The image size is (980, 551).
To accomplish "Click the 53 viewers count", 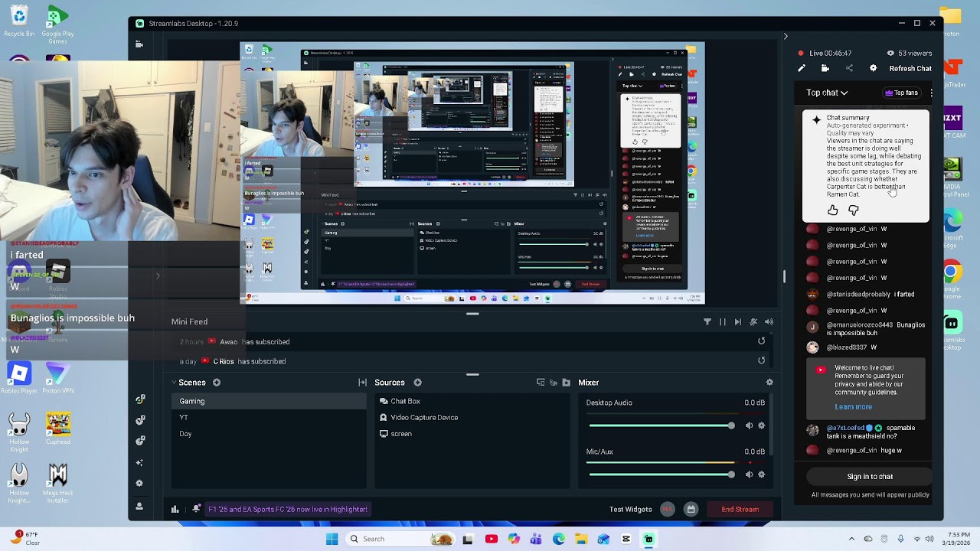I will pyautogui.click(x=915, y=53).
